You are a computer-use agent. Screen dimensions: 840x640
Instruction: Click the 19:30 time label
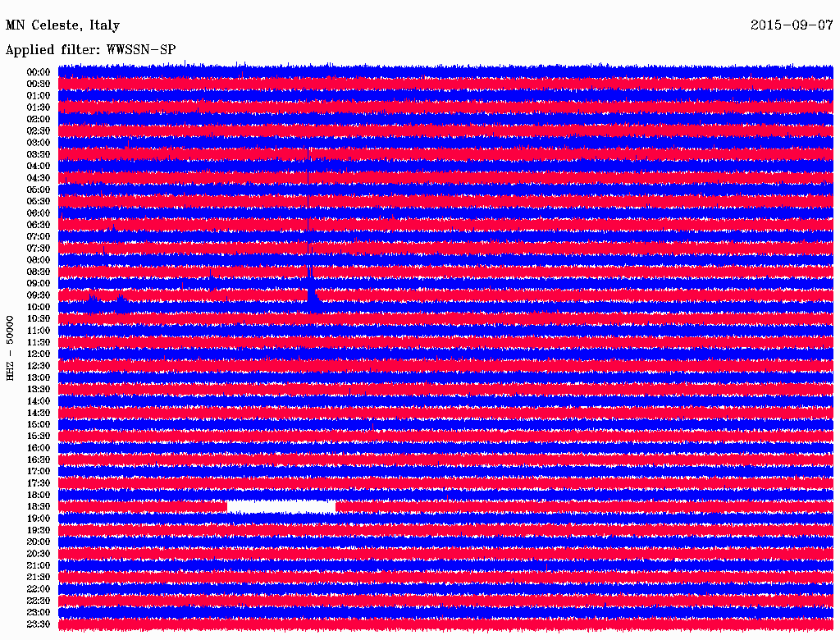tap(39, 530)
